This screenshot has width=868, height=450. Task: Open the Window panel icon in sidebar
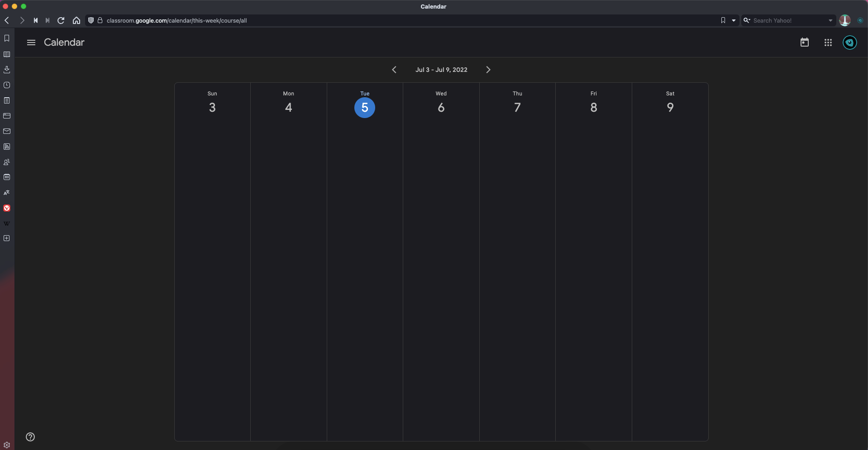point(7,116)
